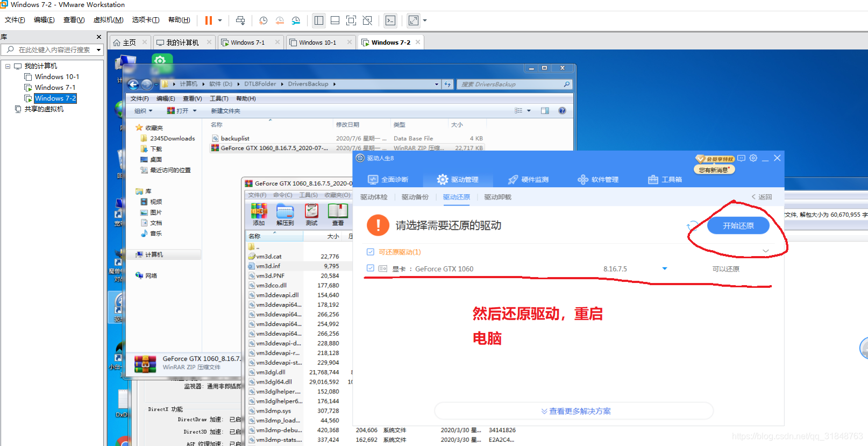Open the VMware 文件(F) menu
The width and height of the screenshot is (868, 446).
15,20
